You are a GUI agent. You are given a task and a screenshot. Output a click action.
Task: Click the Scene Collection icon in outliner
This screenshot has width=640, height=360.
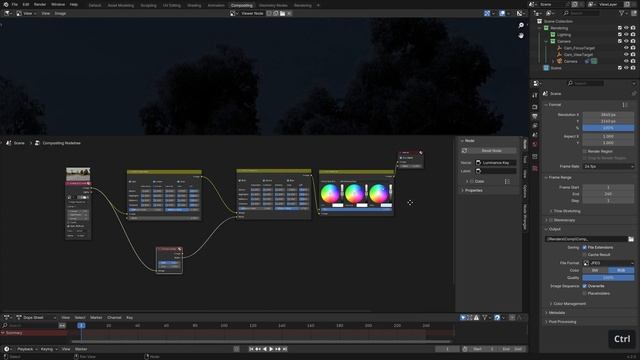click(540, 21)
